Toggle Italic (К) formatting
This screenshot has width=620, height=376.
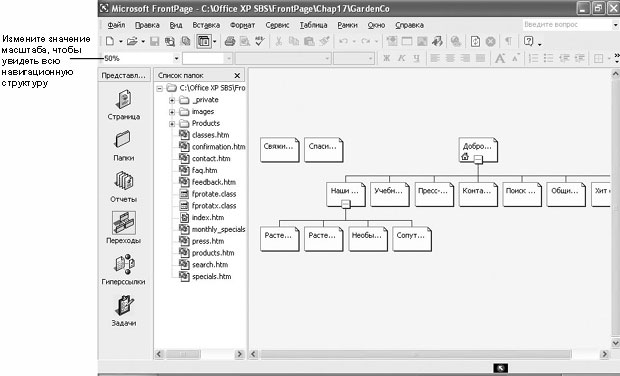click(x=401, y=59)
